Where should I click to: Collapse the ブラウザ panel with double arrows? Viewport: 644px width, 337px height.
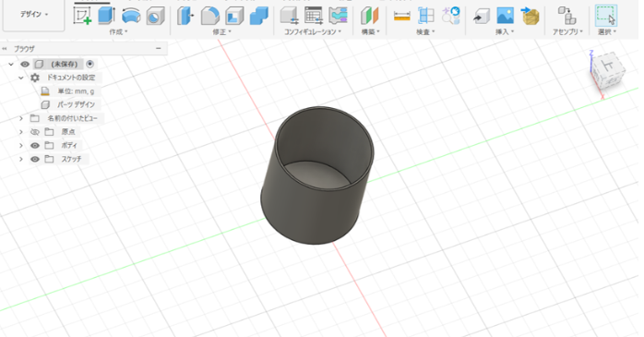click(x=5, y=49)
